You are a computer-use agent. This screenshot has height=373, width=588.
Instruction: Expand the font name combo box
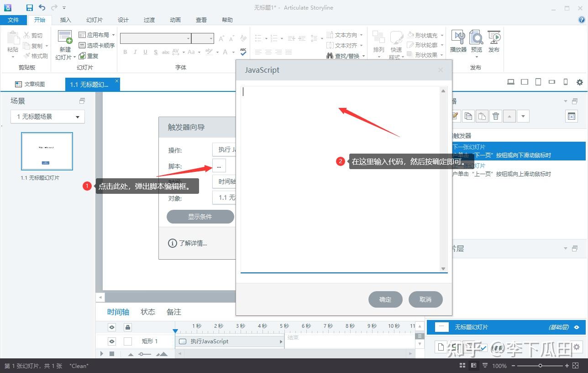(188, 39)
